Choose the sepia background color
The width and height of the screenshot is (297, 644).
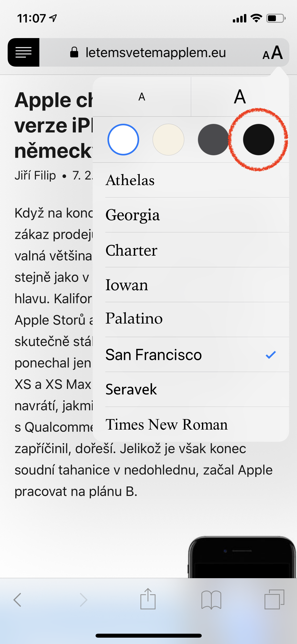tap(168, 140)
